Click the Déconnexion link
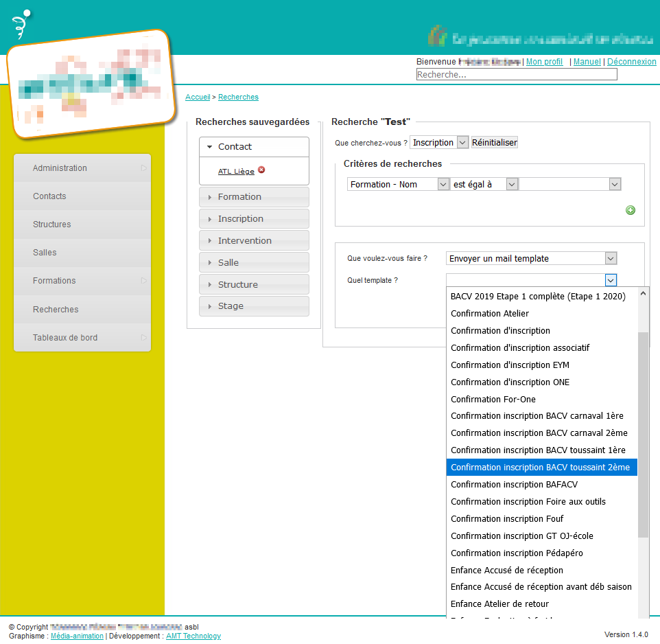The width and height of the screenshot is (660, 644). (631, 62)
